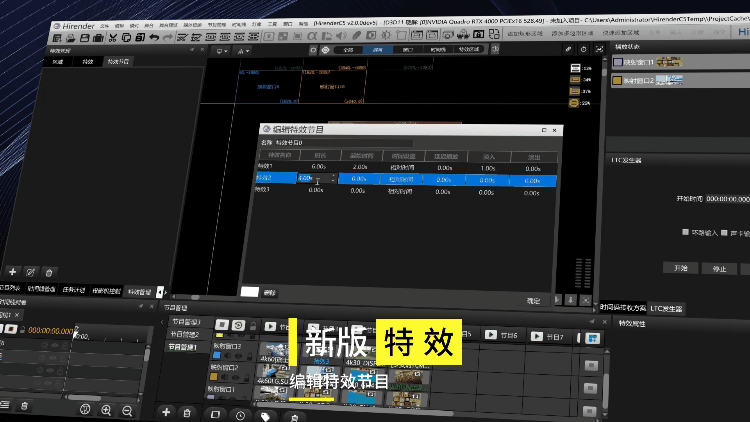Screen dimensions: 750x422
Task: Click the clock icon in the bottom program toolbar
Action: click(x=240, y=415)
